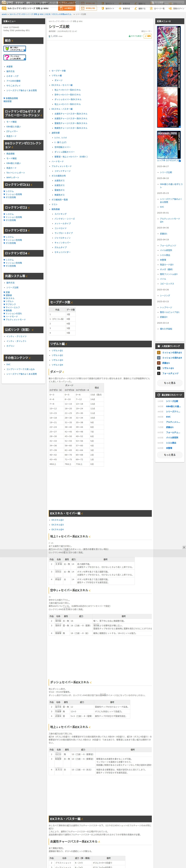Image resolution: width=186 pixels, height=868 pixels.
Task: Jump to スパイキング in the table of contents
Action: click(x=61, y=214)
